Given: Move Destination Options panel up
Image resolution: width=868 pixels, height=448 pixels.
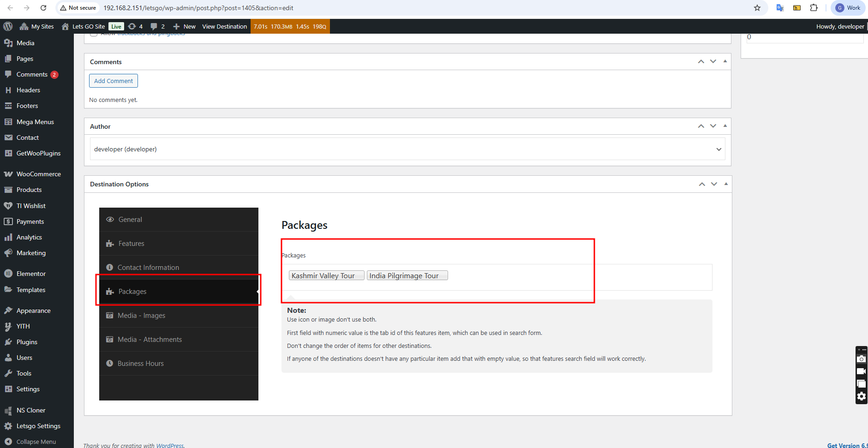Looking at the screenshot, I should click(x=702, y=184).
